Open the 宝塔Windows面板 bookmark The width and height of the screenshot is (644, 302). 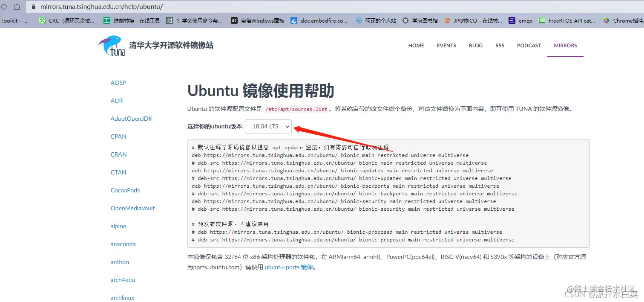pyautogui.click(x=257, y=20)
